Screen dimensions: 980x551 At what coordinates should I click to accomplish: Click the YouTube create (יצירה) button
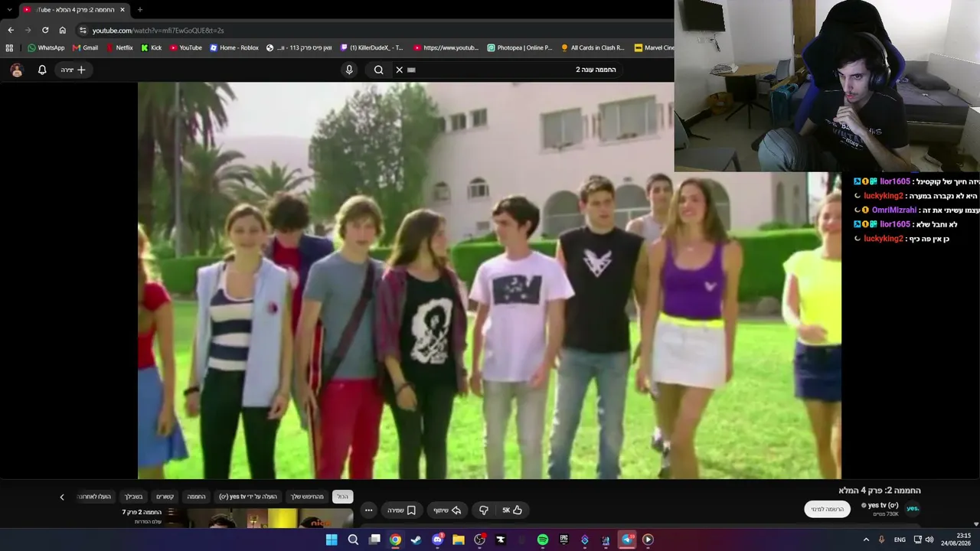73,70
